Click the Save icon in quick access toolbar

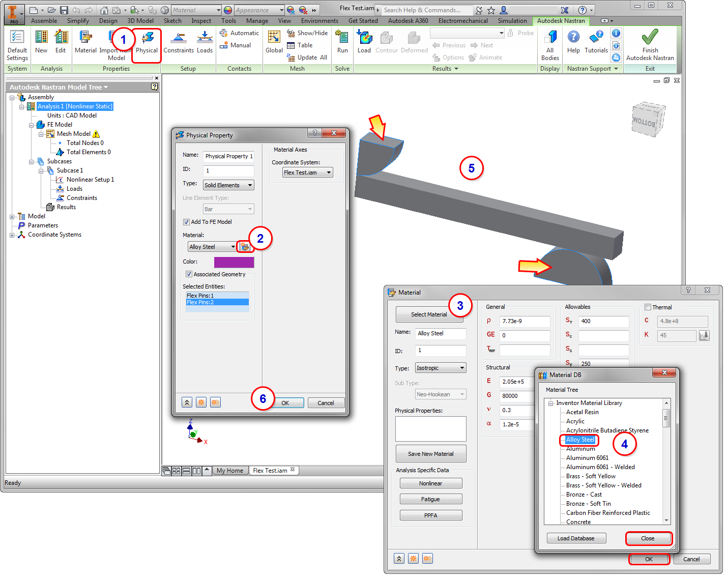(x=64, y=10)
